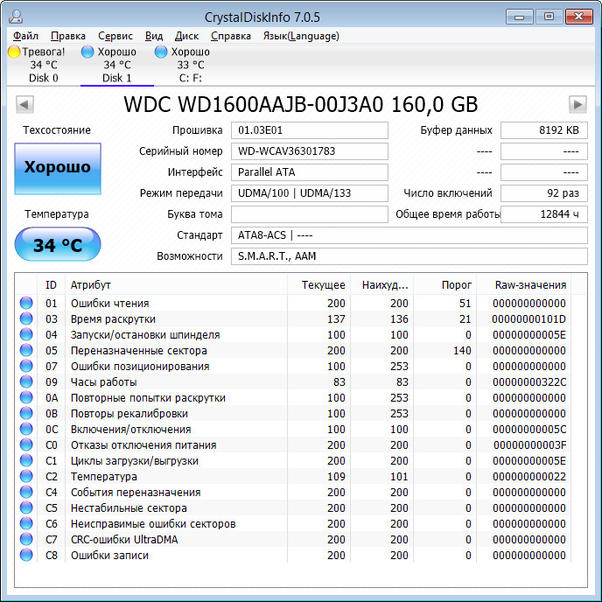
Task: Click status orb of События переназначения row
Action: coord(26,492)
